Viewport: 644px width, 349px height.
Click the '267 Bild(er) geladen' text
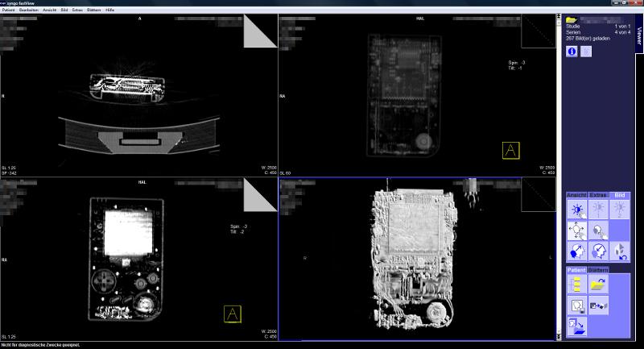pos(588,38)
